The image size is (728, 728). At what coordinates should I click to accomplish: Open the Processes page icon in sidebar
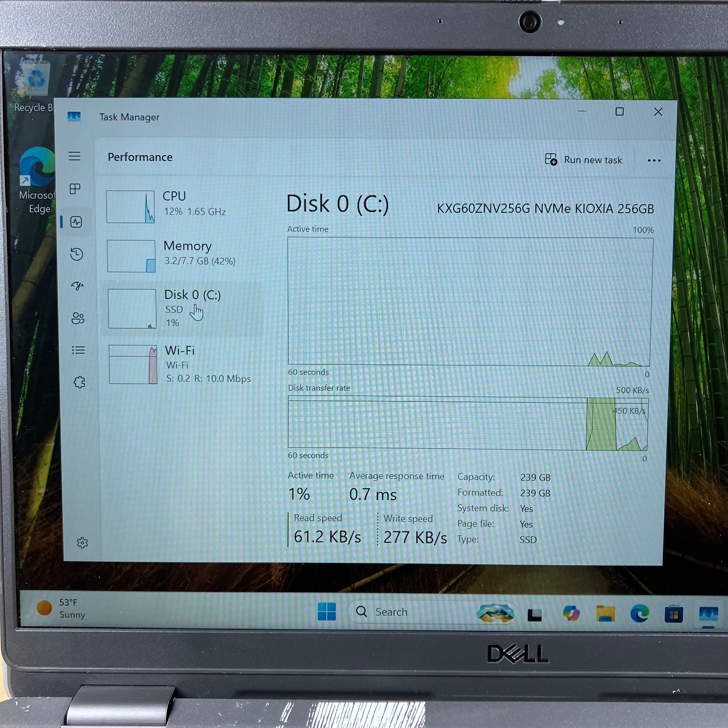click(75, 189)
